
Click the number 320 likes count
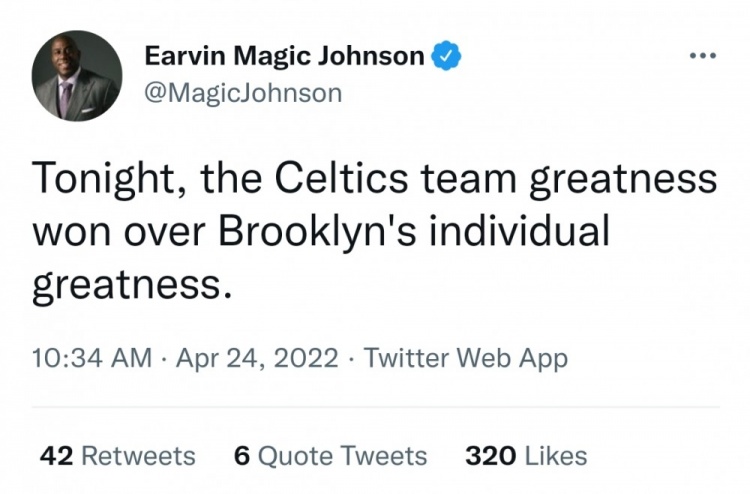(491, 455)
